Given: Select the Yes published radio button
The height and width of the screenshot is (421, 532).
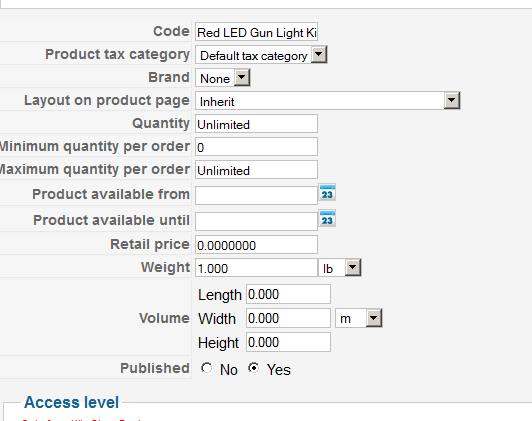Looking at the screenshot, I should coord(253,368).
